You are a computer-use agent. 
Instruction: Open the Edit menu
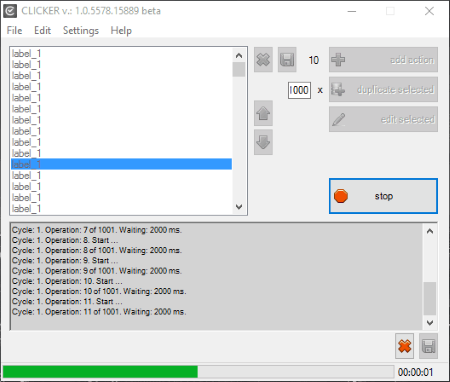coord(42,31)
